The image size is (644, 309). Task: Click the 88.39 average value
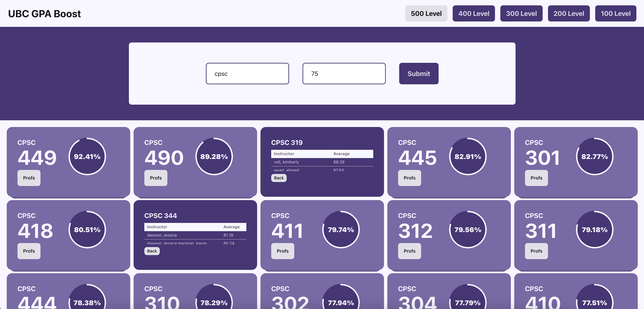click(339, 162)
